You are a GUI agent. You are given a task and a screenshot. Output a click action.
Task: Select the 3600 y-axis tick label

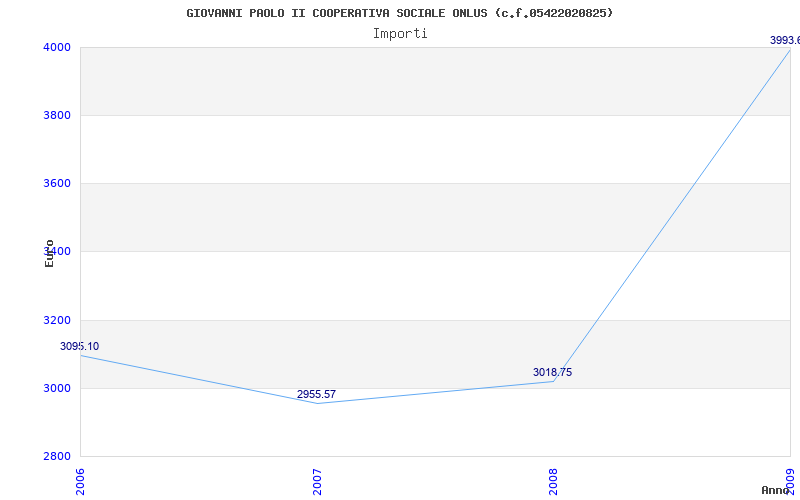tap(56, 183)
